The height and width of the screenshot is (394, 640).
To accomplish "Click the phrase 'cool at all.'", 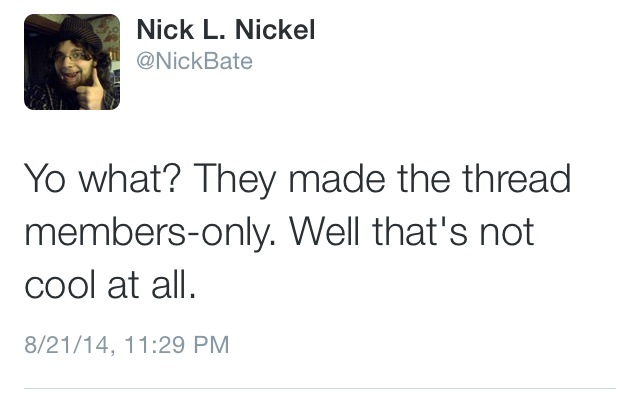I will pyautogui.click(x=110, y=284).
